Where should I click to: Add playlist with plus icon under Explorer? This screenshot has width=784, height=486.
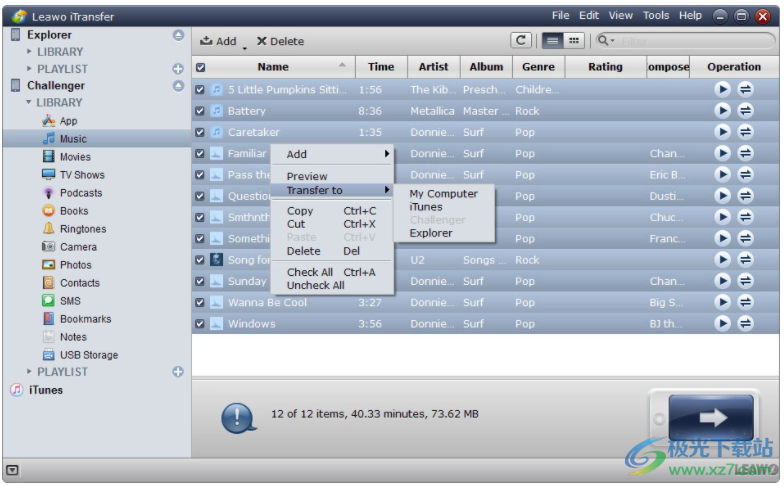[x=178, y=68]
